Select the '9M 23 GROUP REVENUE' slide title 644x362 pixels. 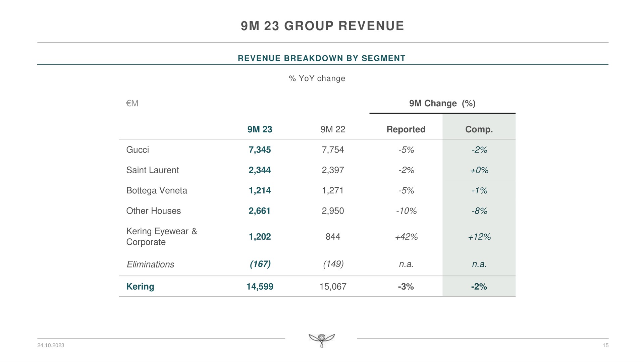pos(323,26)
